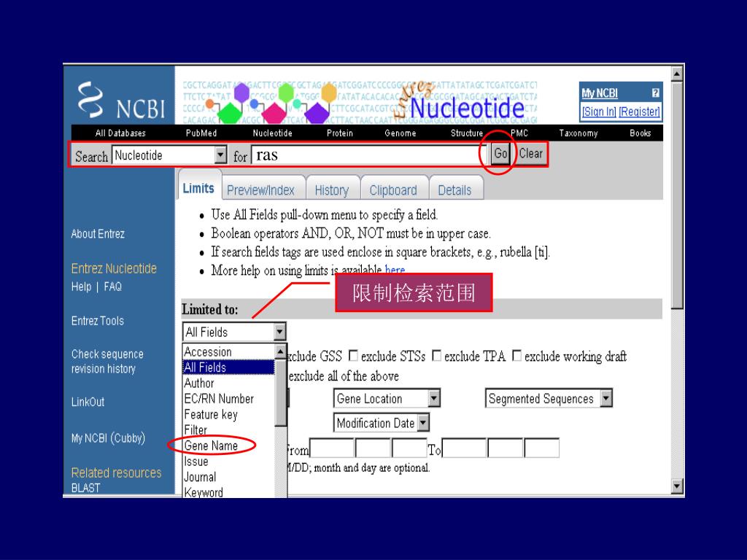
Task: Choose Gene Name in the field list
Action: (228, 446)
